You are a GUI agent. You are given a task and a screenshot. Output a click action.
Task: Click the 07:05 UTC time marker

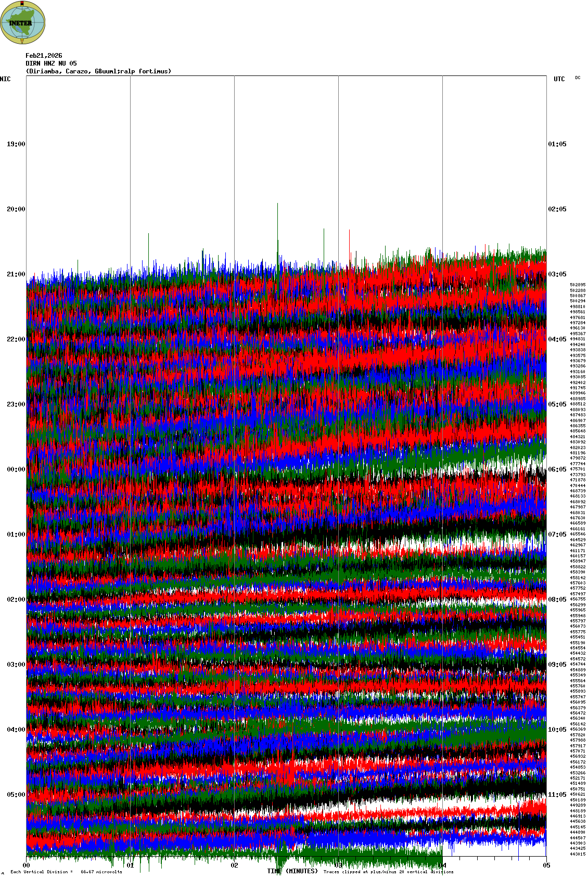[557, 534]
